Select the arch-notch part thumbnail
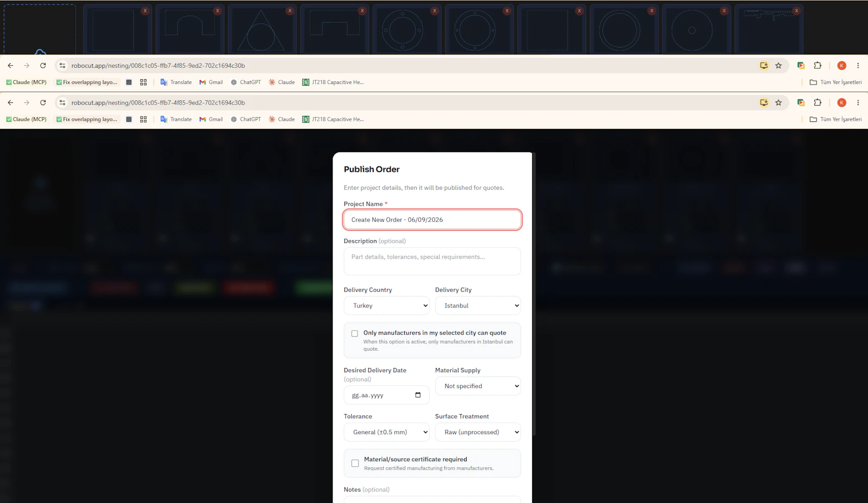The height and width of the screenshot is (503, 868). click(x=190, y=30)
